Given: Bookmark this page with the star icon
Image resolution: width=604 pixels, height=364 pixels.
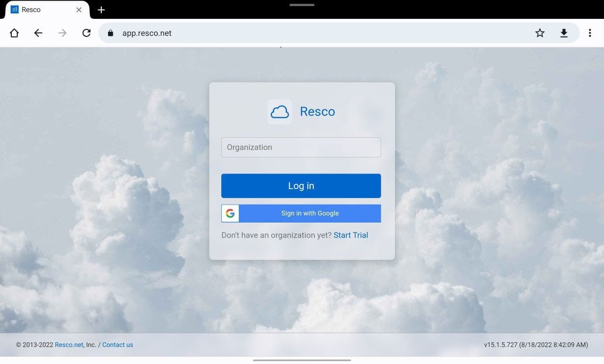Looking at the screenshot, I should [x=540, y=33].
